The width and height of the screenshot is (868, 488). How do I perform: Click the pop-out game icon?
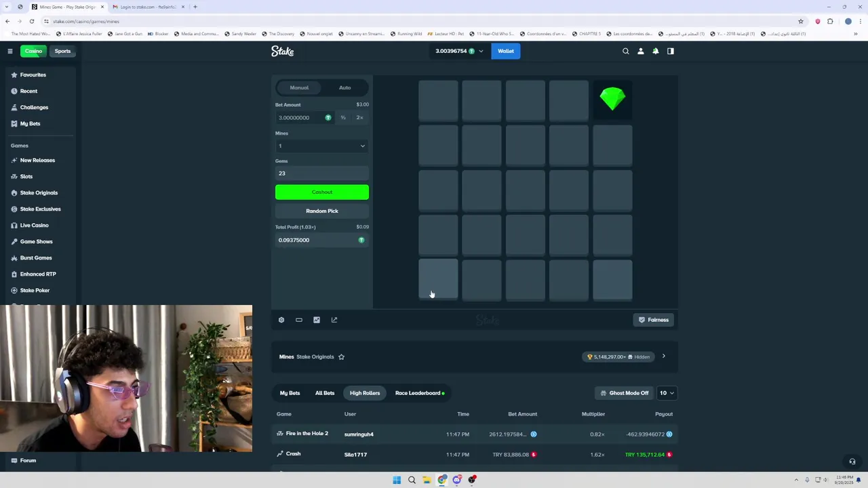pyautogui.click(x=334, y=320)
